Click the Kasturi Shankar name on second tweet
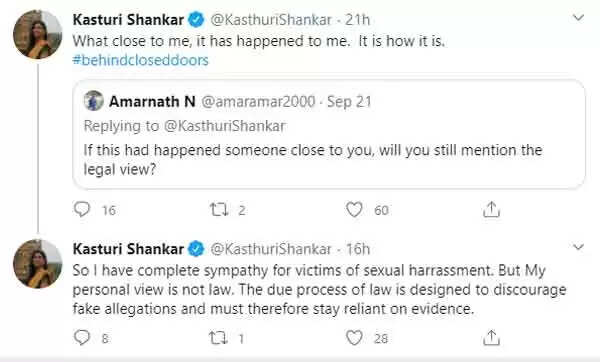 click(x=128, y=249)
